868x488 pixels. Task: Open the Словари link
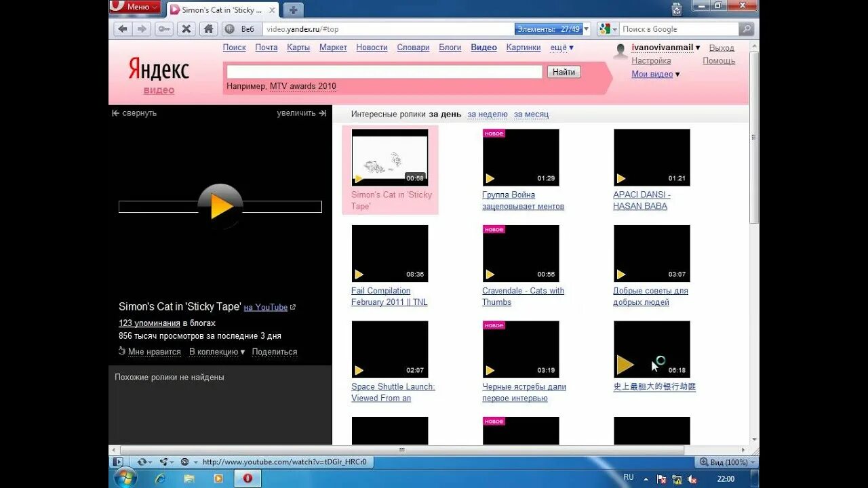click(x=413, y=47)
